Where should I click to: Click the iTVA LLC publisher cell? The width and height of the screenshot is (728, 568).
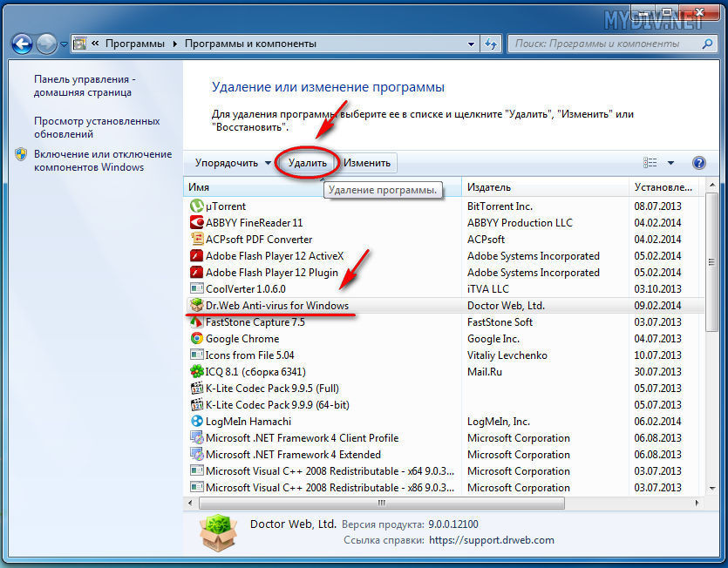coord(488,288)
